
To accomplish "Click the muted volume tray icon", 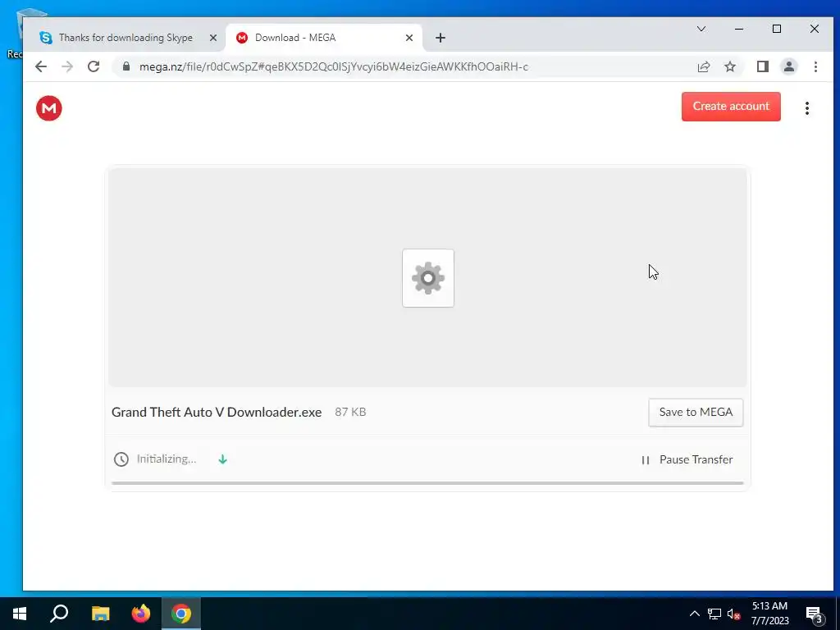I will pos(734,614).
